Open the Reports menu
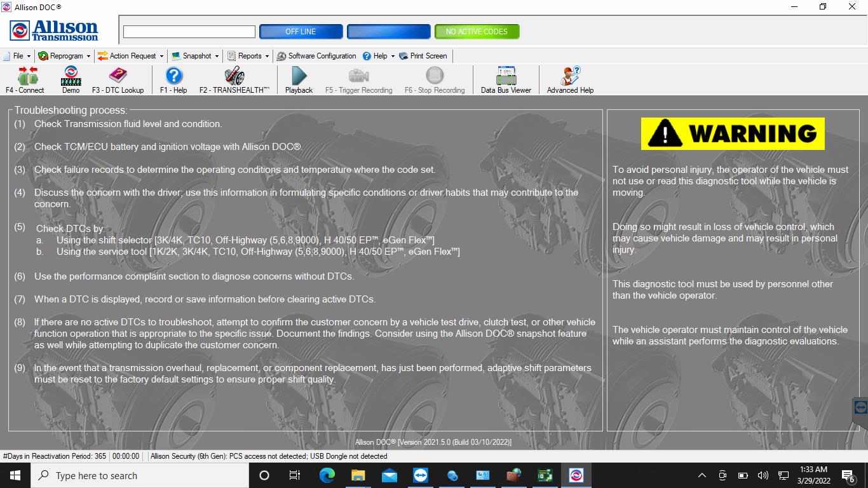The image size is (868, 488). [248, 56]
